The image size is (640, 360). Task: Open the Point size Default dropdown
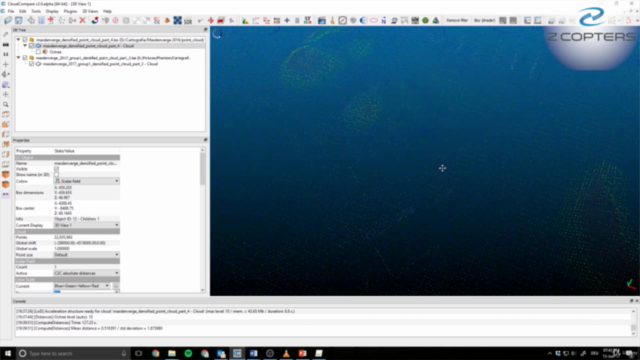point(87,255)
